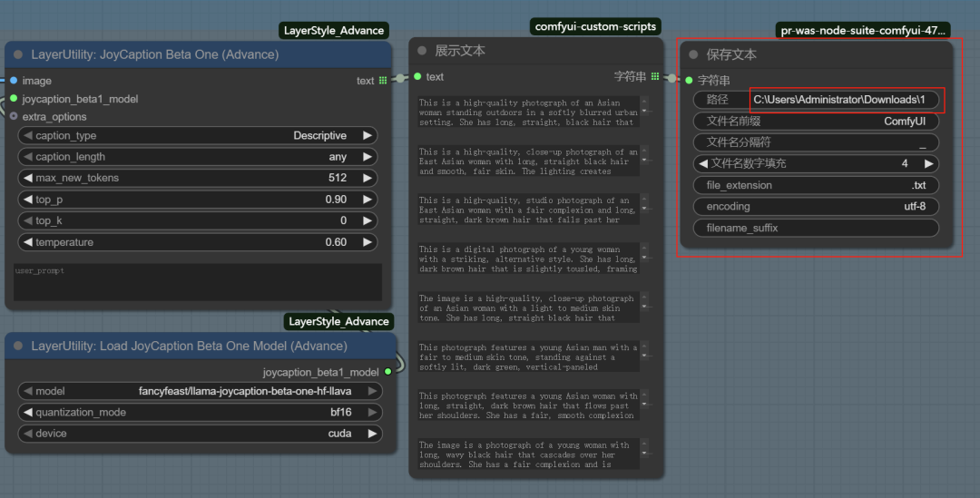Viewport: 980px width, 498px height.
Task: Advance caption_type with right arrow
Action: click(x=367, y=135)
